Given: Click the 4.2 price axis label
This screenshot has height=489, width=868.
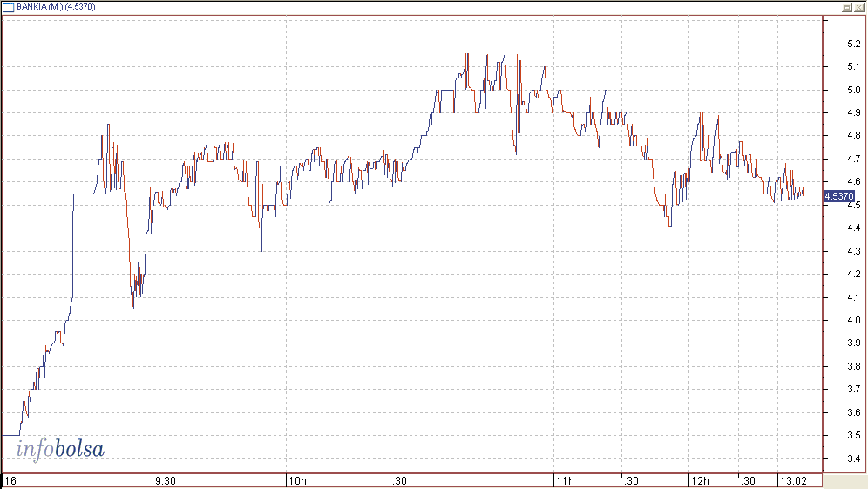Looking at the screenshot, I should [853, 274].
